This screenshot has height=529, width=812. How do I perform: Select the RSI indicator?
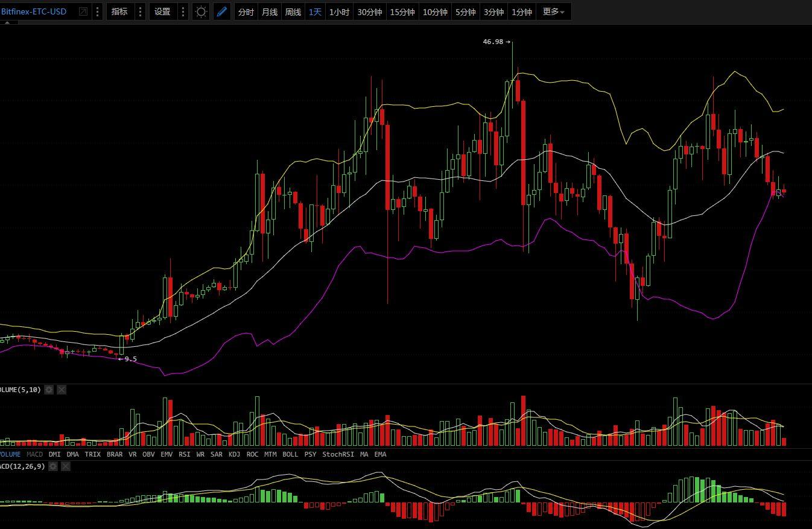click(185, 454)
